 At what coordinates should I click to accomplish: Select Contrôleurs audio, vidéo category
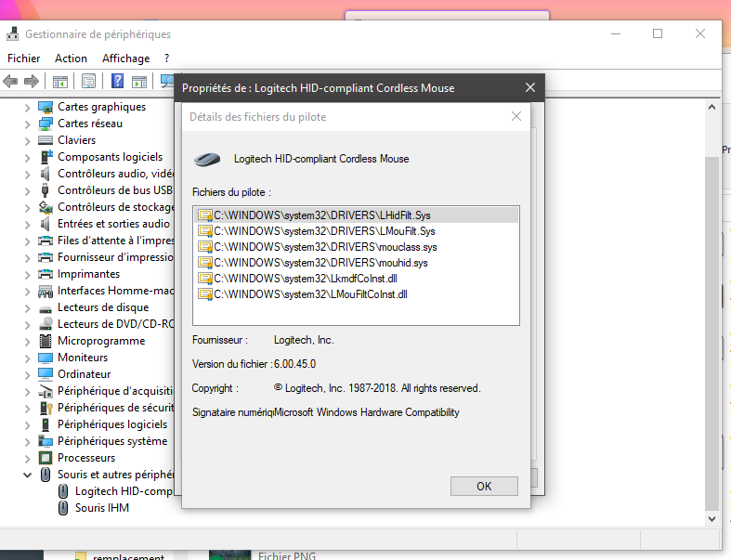(115, 174)
